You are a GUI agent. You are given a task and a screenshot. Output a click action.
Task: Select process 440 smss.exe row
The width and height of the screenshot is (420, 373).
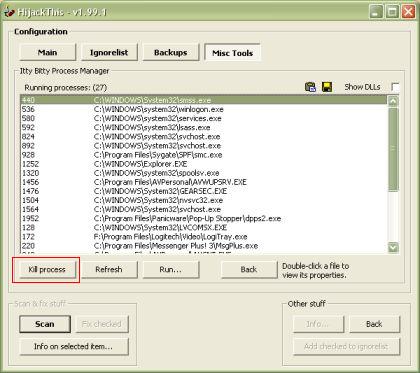pos(204,100)
